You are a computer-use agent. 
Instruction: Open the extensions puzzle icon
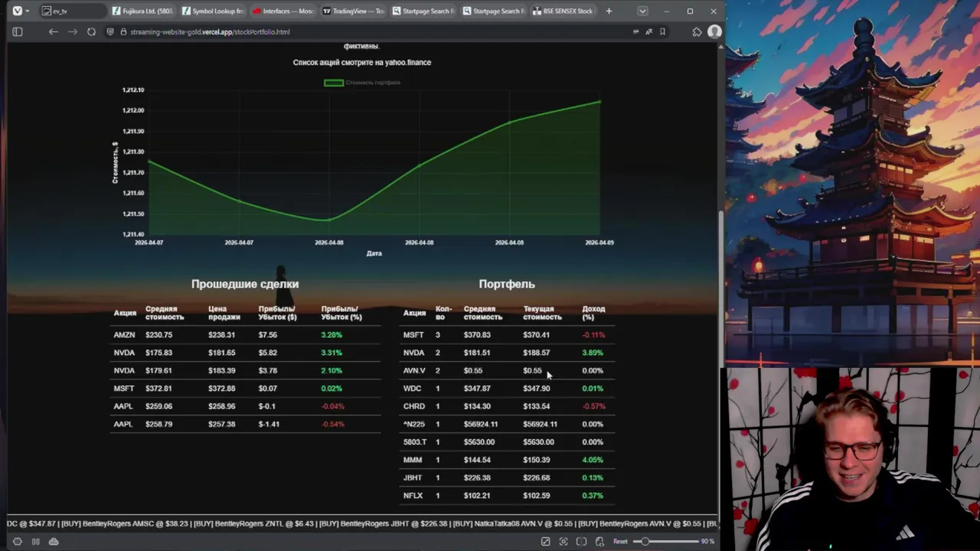coord(697,31)
